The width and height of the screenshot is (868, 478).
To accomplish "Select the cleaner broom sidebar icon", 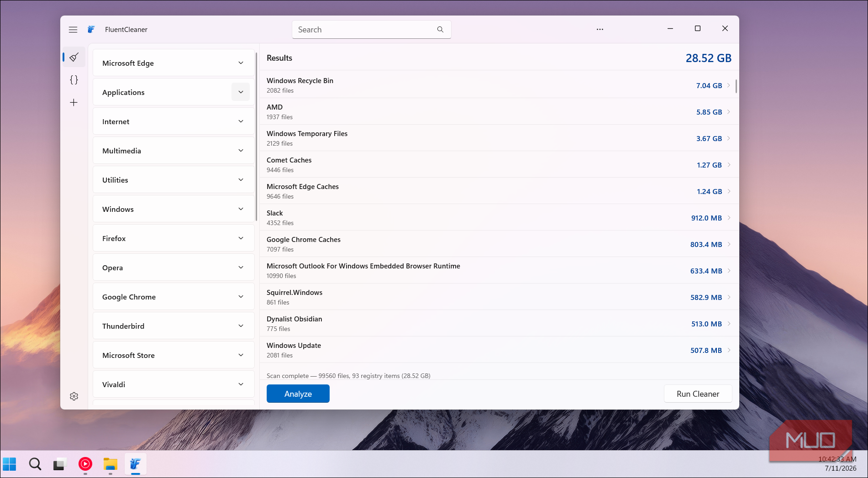I will click(74, 57).
